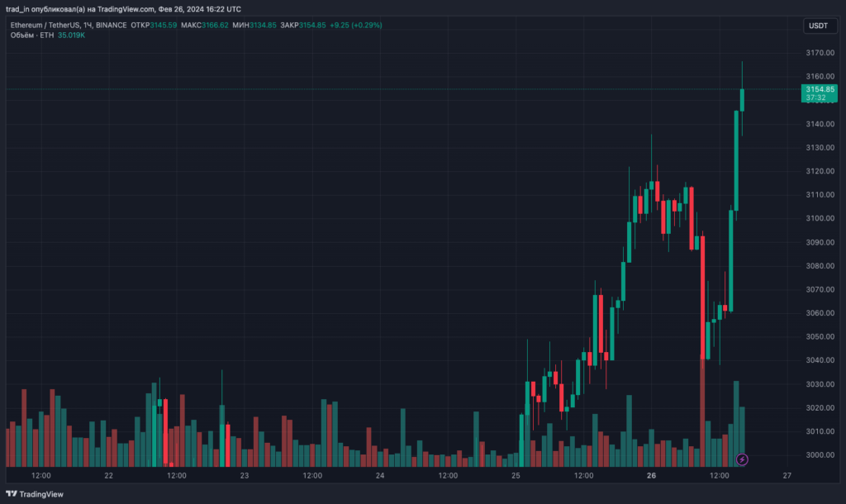Click the bold date label 26
This screenshot has height=504, width=846.
[x=651, y=475]
